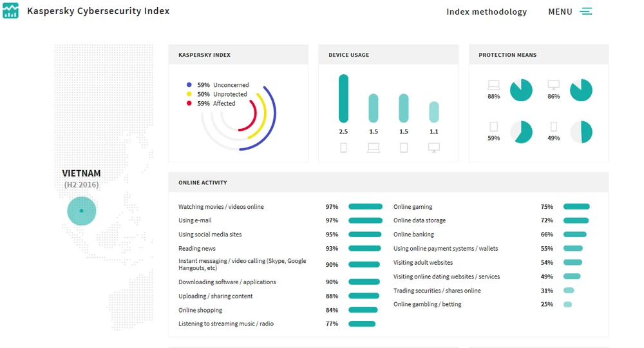The image size is (644, 348).
Task: Click the smartphone icon above 49% protection
Action: point(553,126)
